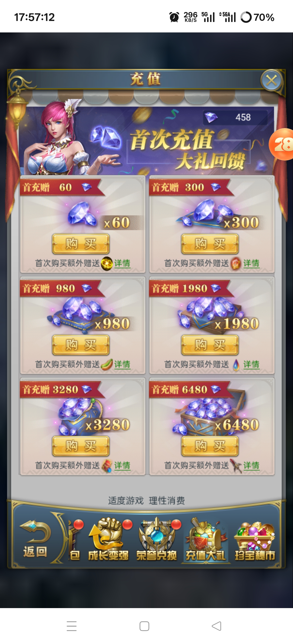Buy the x300 diamond pack
This screenshot has height=644, width=293.
(x=210, y=244)
